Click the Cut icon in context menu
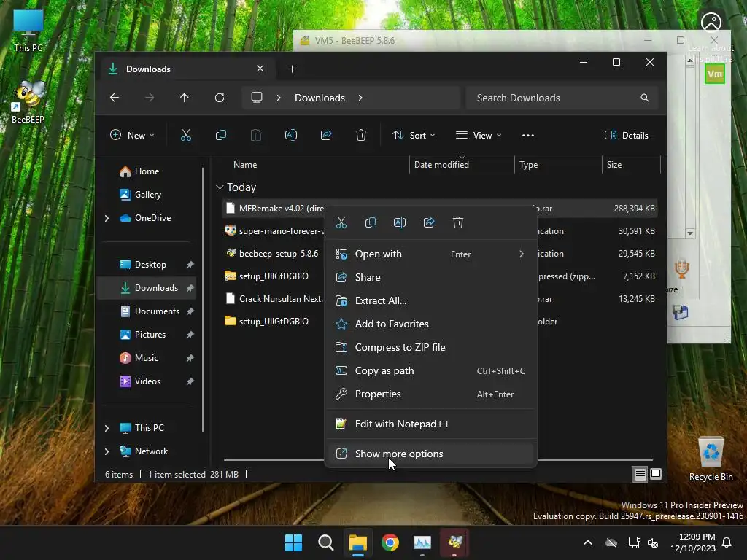Viewport: 747px width, 560px height. click(341, 222)
